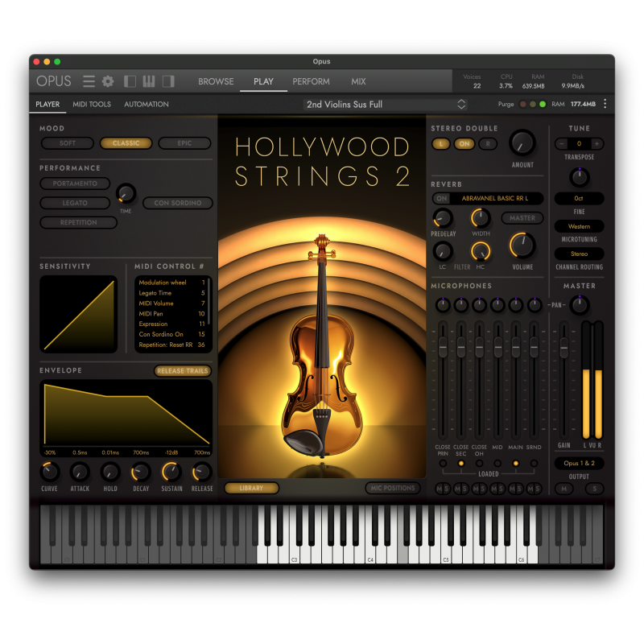
Task: Click the reverb Master button
Action: tap(522, 218)
